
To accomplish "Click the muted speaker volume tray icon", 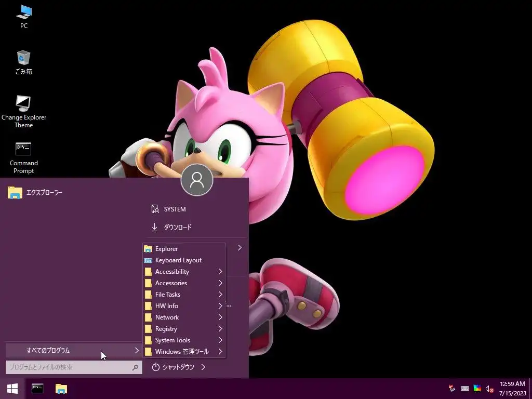I will tap(489, 389).
